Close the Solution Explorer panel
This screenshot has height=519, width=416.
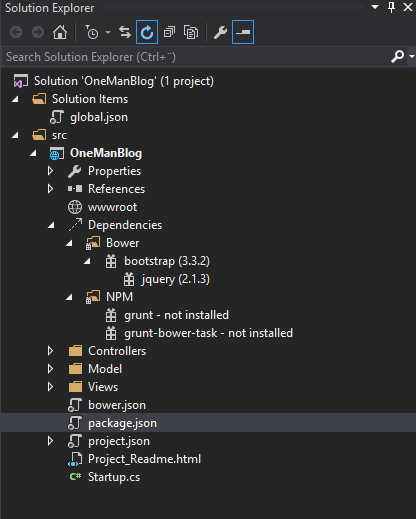408,7
